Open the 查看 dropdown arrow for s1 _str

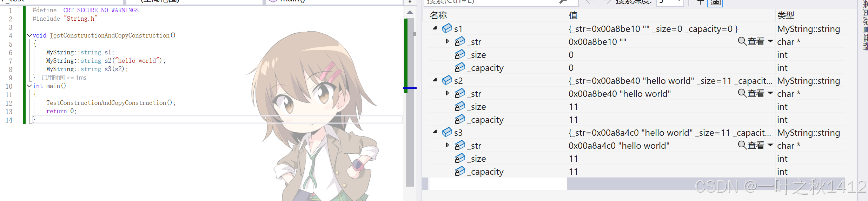(770, 41)
